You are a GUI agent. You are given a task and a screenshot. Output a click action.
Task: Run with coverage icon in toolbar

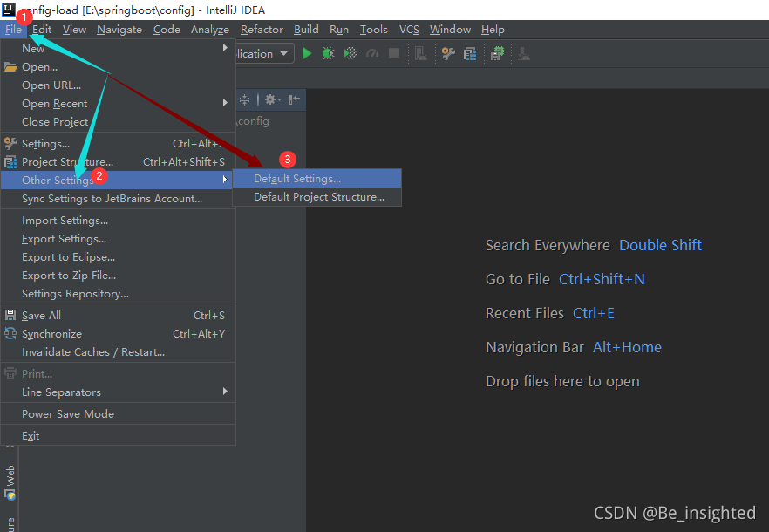pyautogui.click(x=350, y=53)
